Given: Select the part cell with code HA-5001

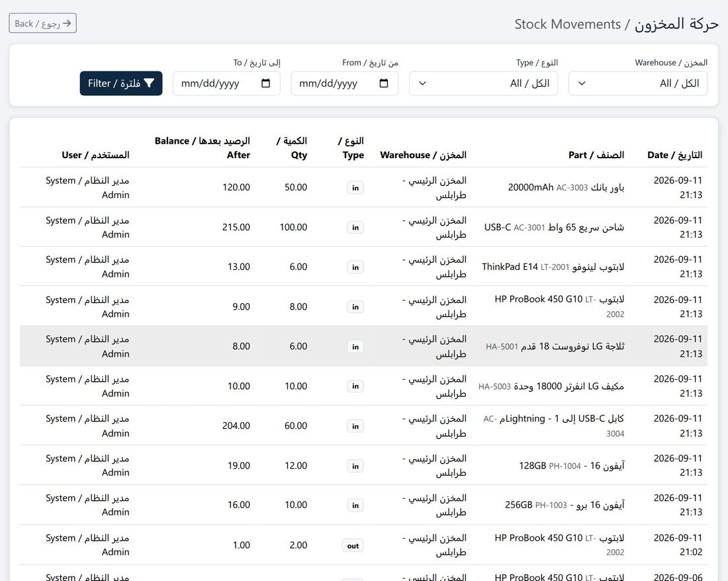Looking at the screenshot, I should (x=555, y=347).
